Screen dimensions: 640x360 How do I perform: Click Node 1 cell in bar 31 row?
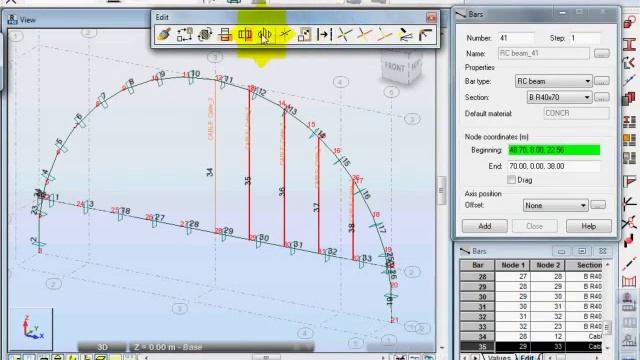coord(513,307)
